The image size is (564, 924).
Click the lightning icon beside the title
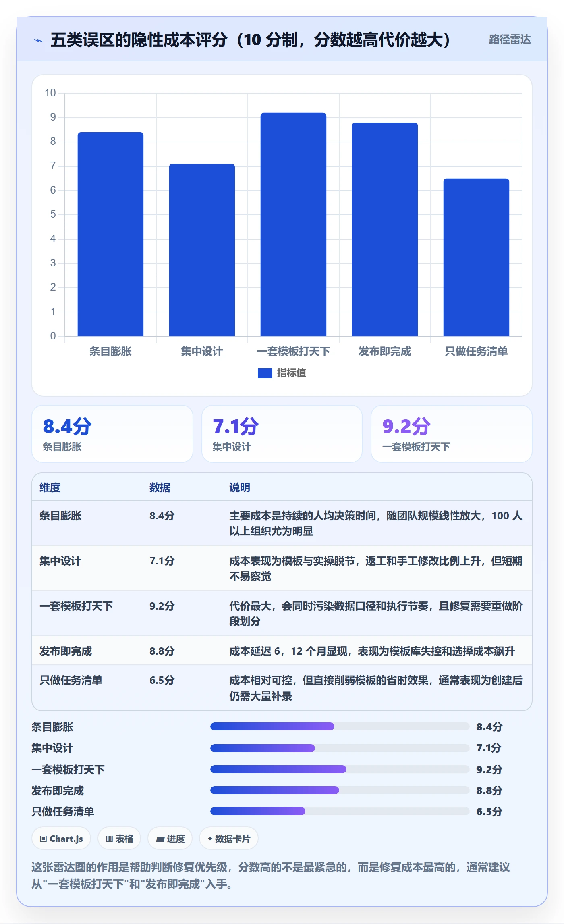(38, 40)
